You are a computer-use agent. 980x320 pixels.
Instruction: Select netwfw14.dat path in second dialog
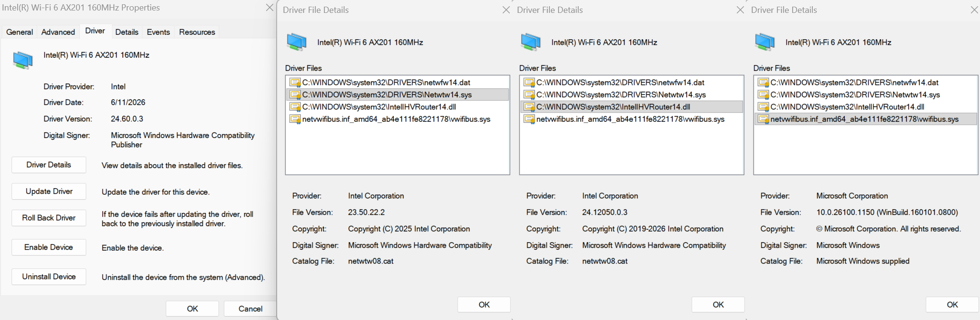(x=620, y=82)
